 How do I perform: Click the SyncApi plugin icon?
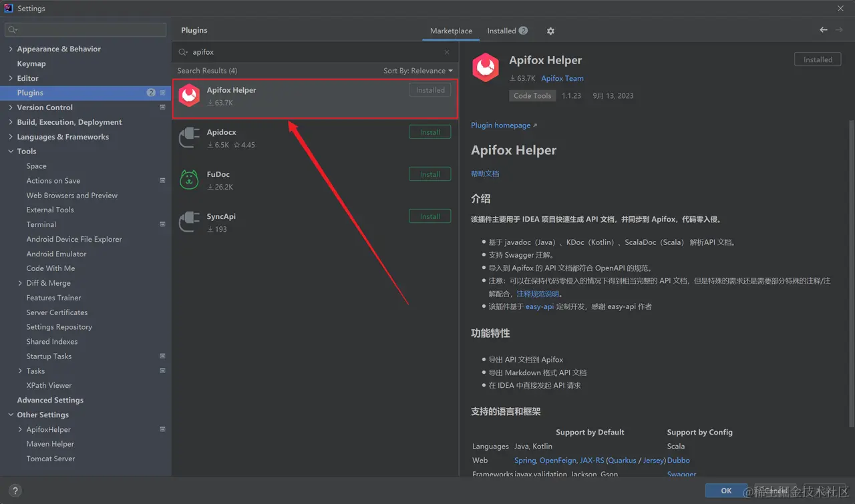pos(189,222)
